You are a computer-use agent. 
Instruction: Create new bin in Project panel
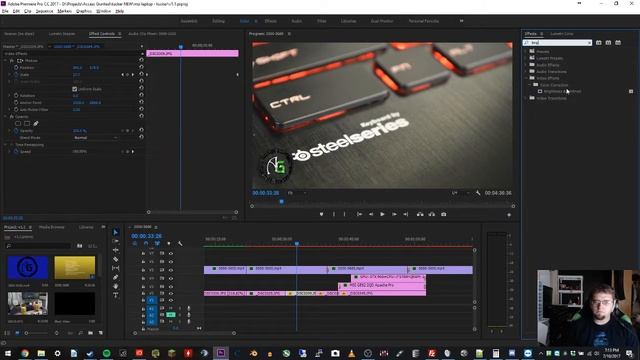coord(91,333)
